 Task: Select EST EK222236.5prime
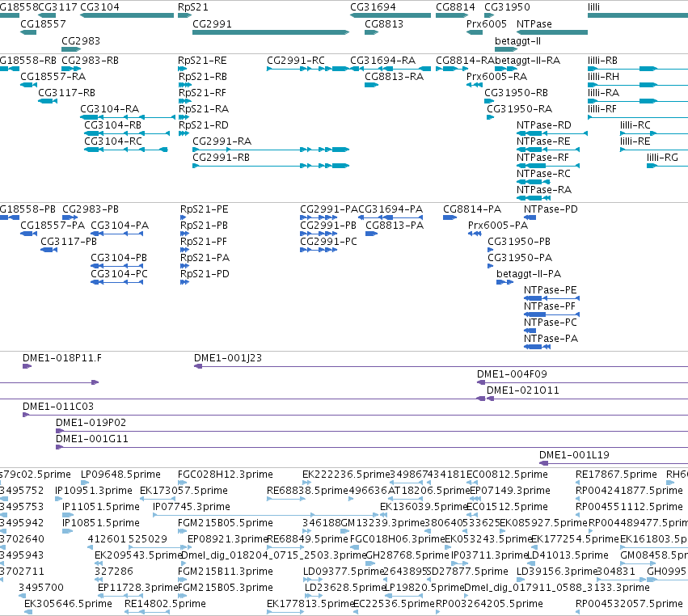tap(346, 475)
